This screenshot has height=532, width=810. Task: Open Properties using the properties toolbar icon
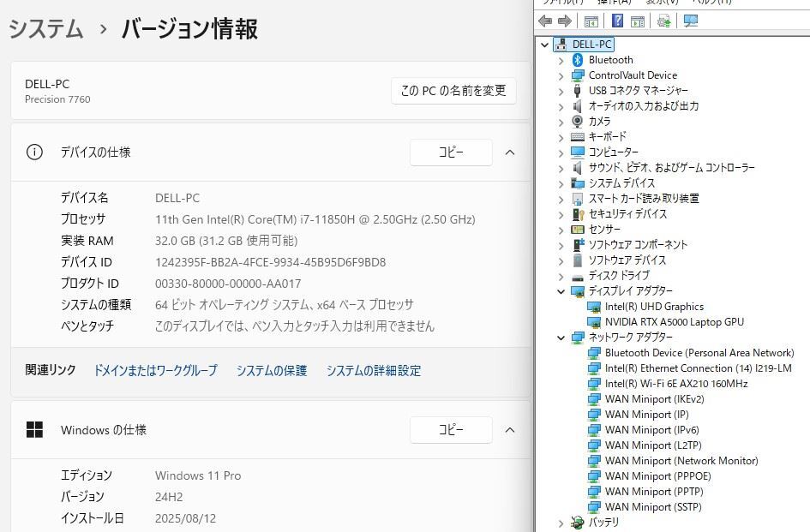639,21
